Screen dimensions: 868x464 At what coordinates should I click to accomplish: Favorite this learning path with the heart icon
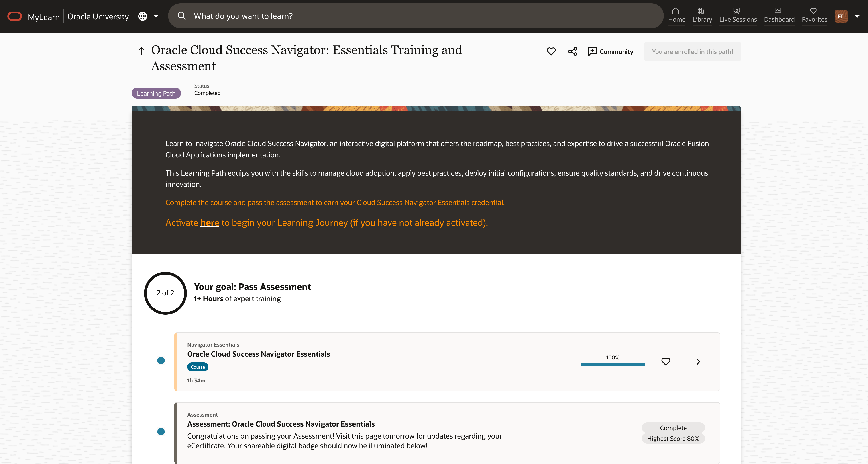[551, 52]
